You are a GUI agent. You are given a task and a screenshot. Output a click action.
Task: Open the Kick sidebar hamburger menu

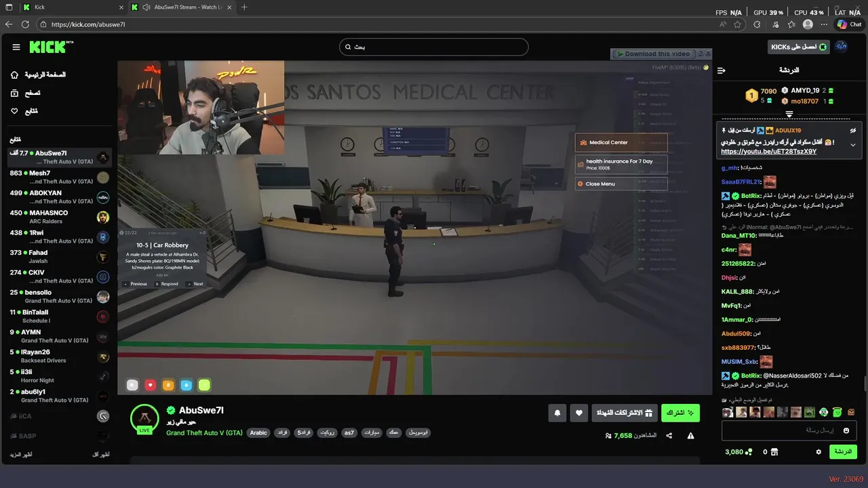[16, 47]
